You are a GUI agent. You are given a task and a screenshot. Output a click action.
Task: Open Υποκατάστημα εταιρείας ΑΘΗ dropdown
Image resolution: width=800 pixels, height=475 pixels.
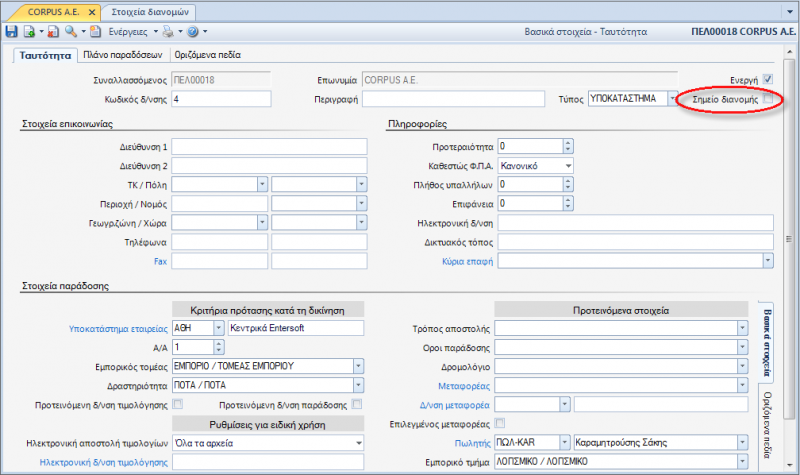219,328
